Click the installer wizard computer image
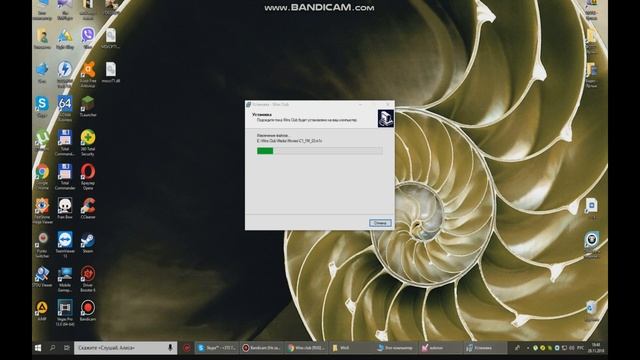 [385, 118]
